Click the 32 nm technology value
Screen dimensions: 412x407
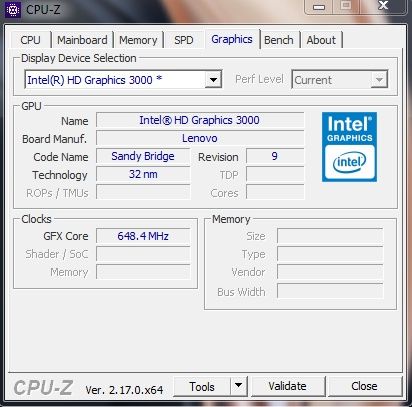point(143,174)
